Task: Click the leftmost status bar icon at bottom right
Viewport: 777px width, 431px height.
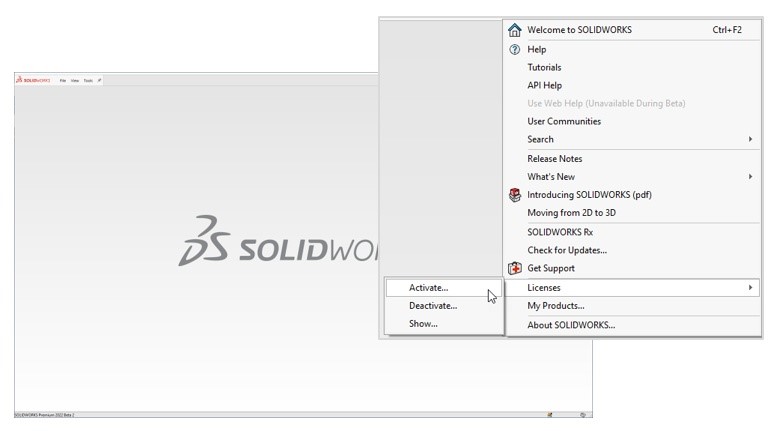Action: point(550,415)
